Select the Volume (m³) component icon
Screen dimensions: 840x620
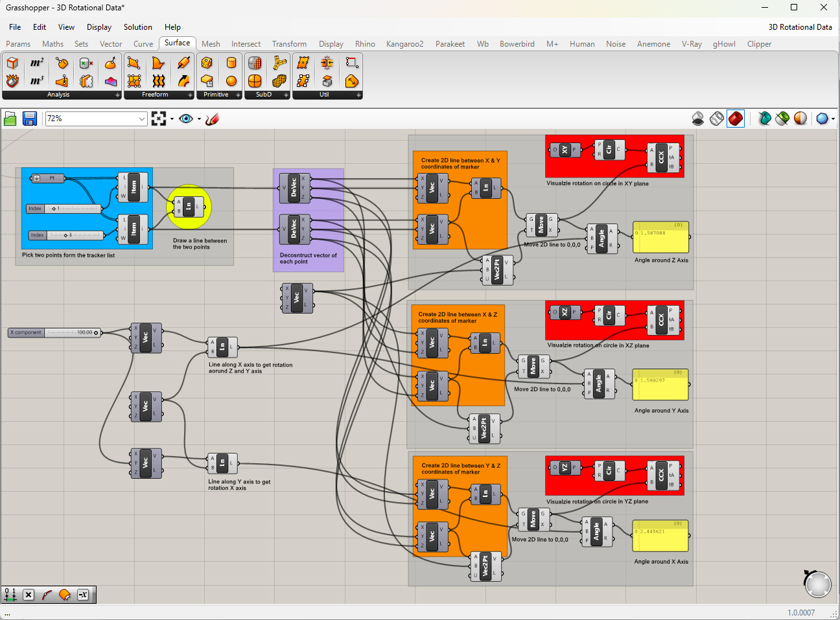37,81
